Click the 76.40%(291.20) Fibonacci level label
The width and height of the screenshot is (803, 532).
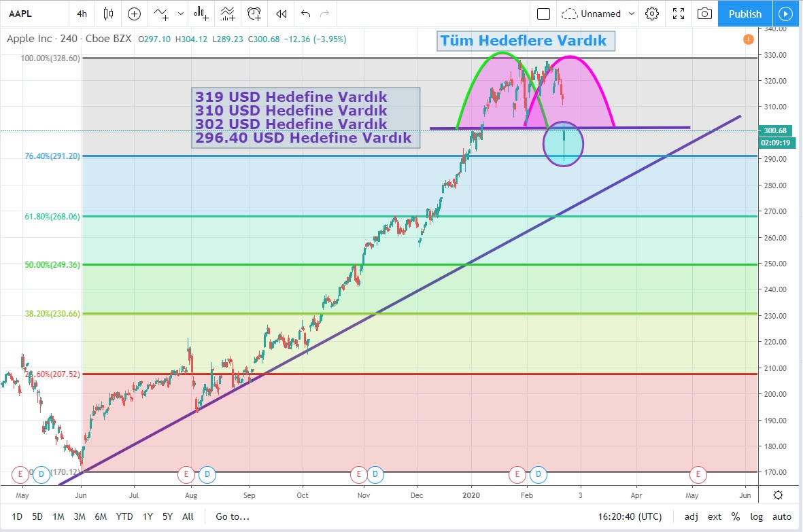[x=52, y=156]
